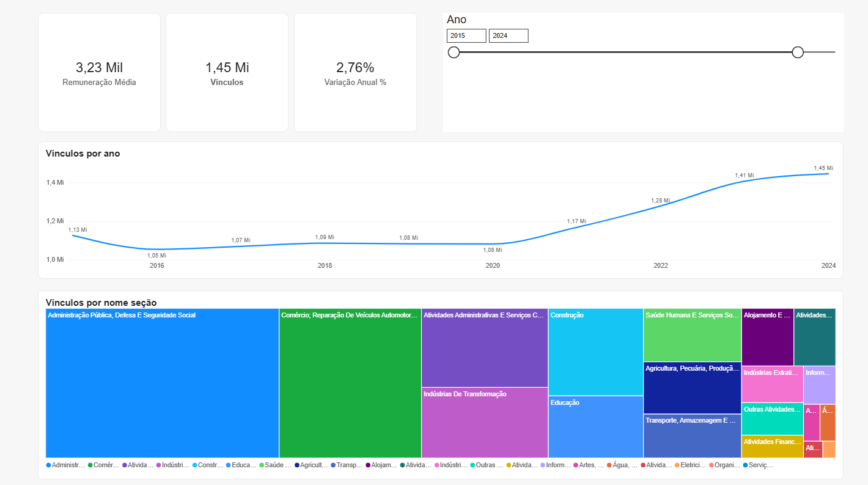This screenshot has width=868, height=485.
Task: Click the Serviç… legend entry
Action: click(758, 465)
